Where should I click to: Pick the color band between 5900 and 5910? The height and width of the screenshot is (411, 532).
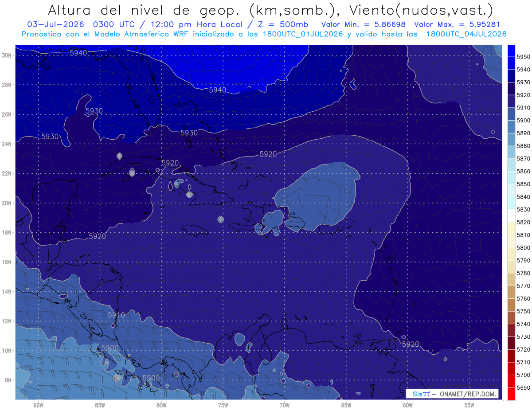point(511,114)
